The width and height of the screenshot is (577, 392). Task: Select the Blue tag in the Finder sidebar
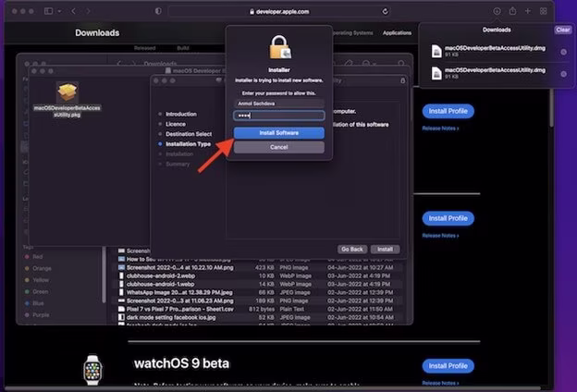(x=34, y=303)
